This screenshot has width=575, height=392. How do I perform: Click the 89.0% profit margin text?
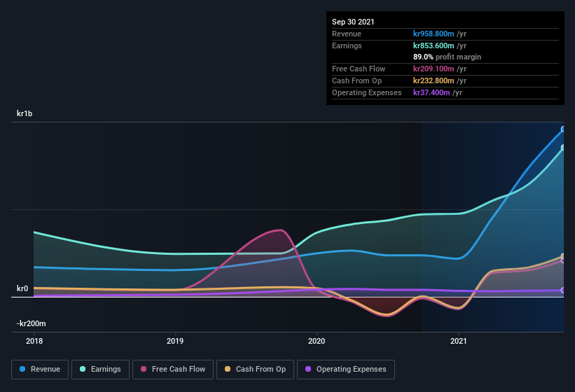coord(447,57)
